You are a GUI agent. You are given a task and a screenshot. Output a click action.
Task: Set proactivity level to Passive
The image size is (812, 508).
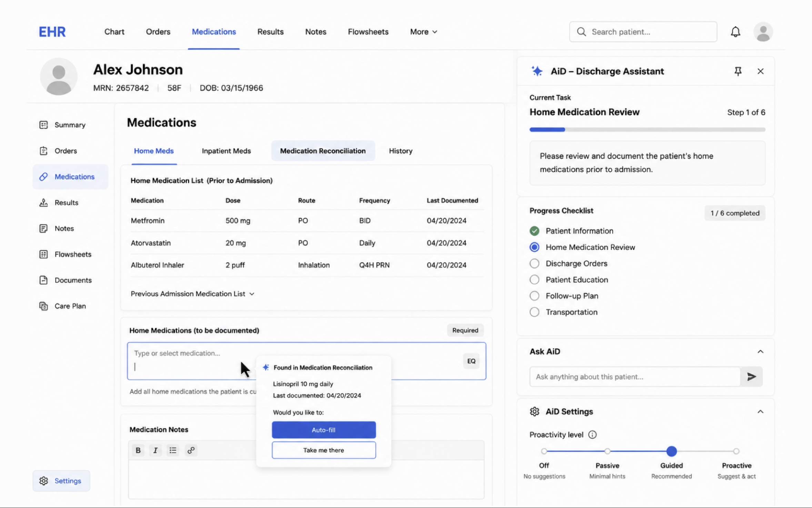tap(607, 451)
